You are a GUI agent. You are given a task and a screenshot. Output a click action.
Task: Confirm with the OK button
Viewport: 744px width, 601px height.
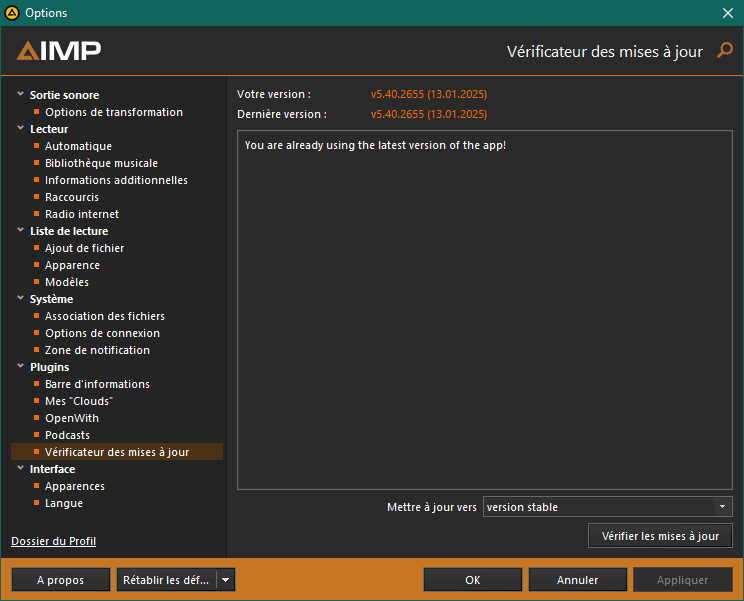[x=473, y=580]
